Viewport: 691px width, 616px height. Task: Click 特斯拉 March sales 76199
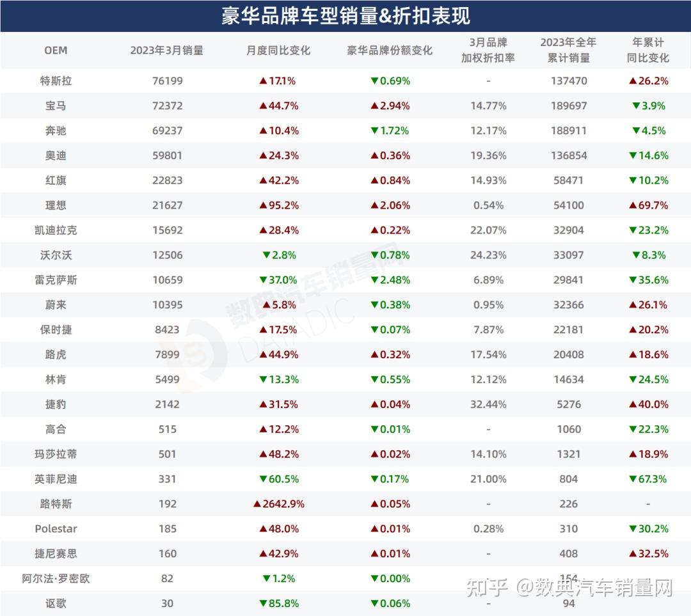click(168, 81)
